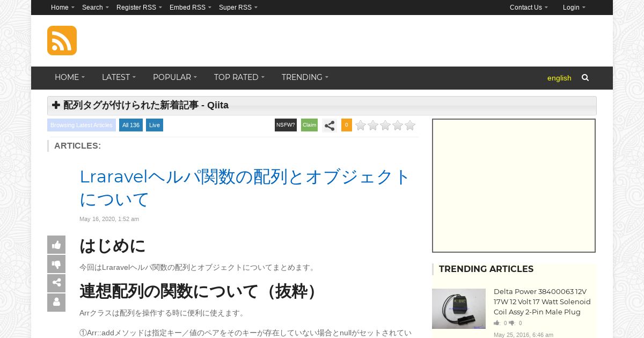
Task: Click the ARTICLES: section heading
Action: tap(77, 145)
